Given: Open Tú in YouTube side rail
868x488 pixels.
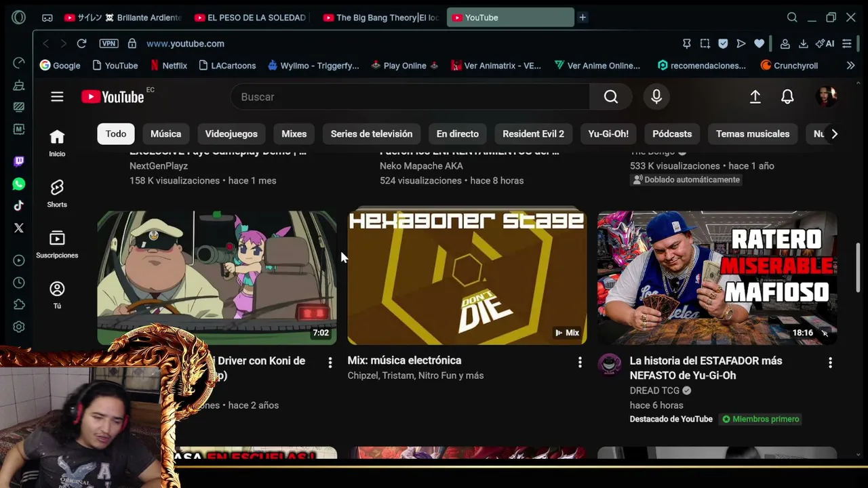Looking at the screenshot, I should (x=57, y=296).
